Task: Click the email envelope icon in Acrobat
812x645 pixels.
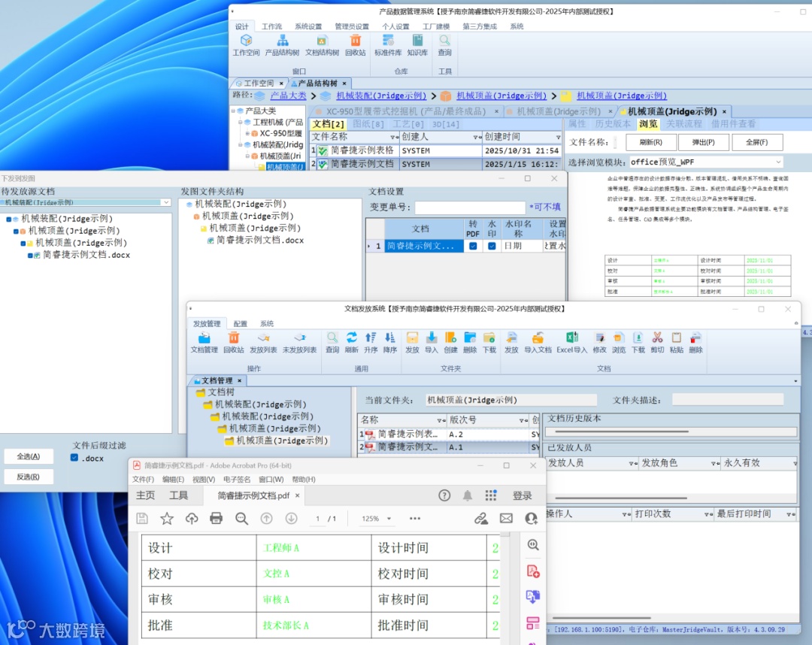Action: coord(506,518)
